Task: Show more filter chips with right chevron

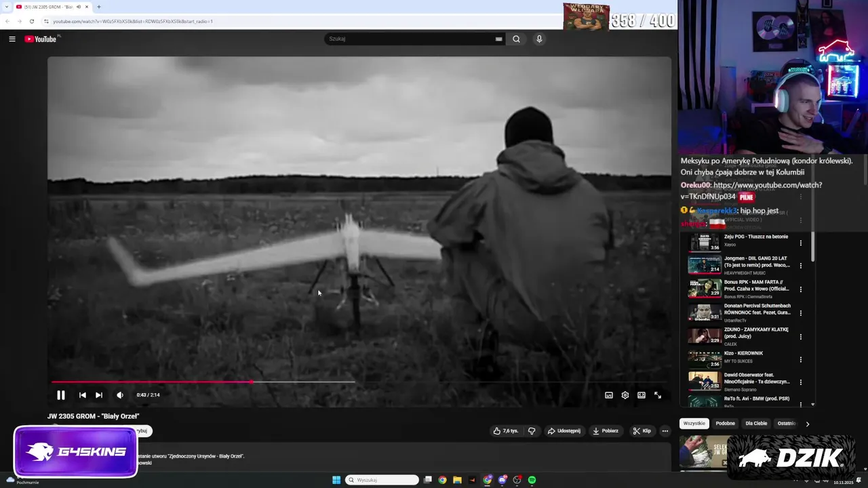Action: click(x=807, y=424)
